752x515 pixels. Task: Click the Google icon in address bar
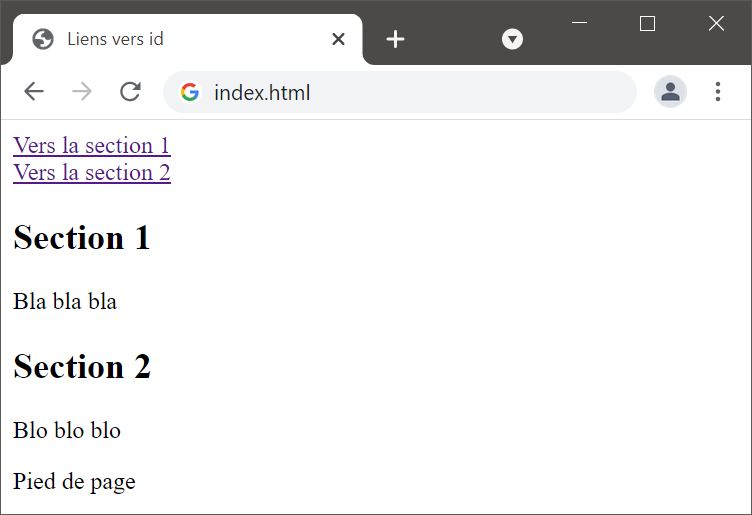coord(190,92)
